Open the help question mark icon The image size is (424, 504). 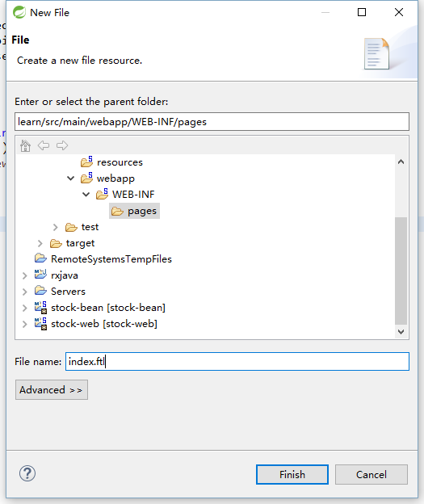coord(27,473)
